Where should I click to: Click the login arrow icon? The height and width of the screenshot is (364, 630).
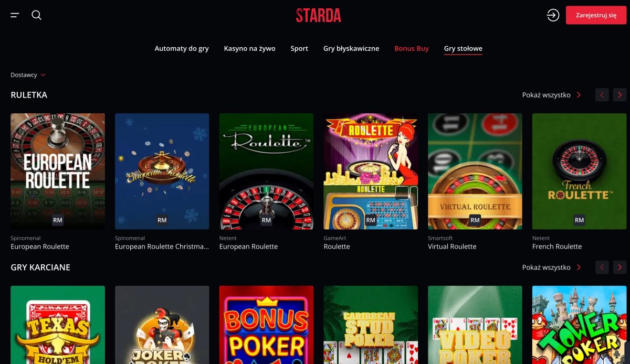(x=553, y=15)
